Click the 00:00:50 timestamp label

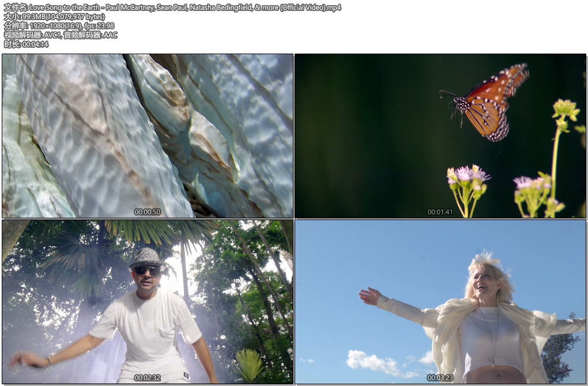148,212
